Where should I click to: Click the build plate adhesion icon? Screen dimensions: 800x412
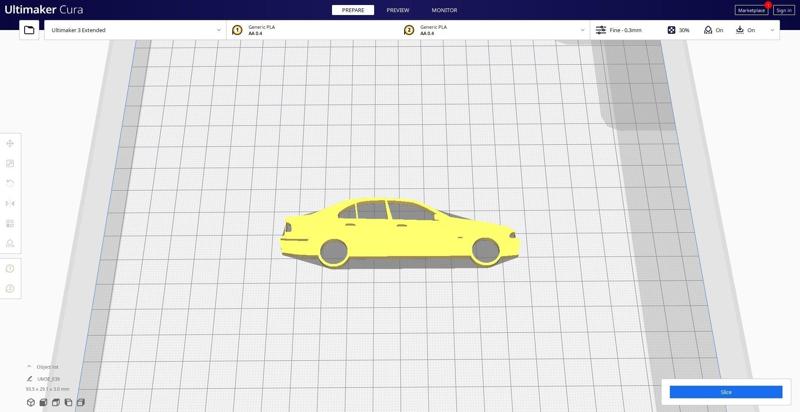(740, 30)
